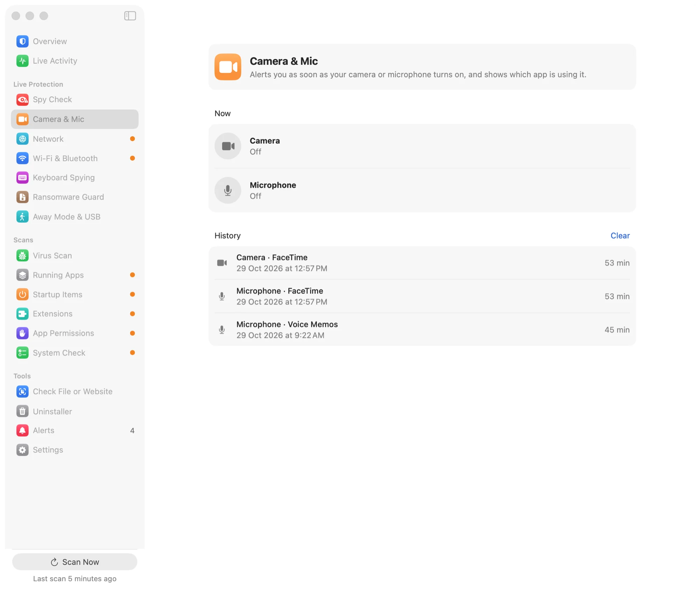Select the Away Mode & USB icon
The image size is (700, 594).
pos(22,217)
